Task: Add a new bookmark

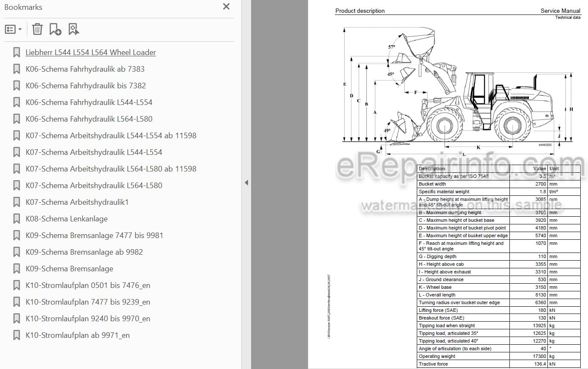Action: point(55,29)
